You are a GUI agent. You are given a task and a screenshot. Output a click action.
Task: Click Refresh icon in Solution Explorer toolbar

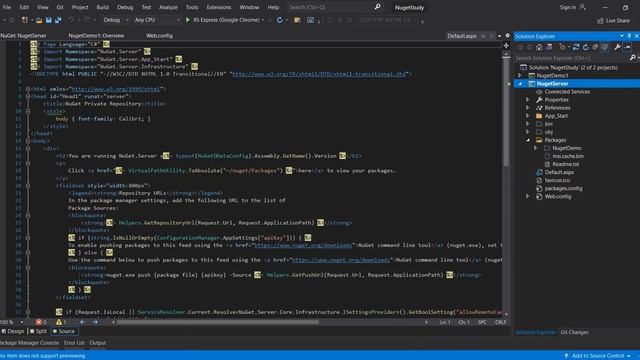click(586, 47)
